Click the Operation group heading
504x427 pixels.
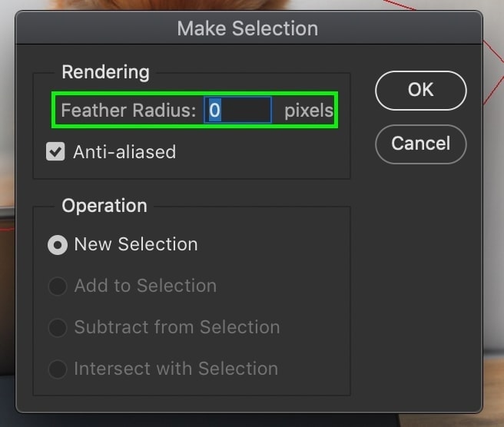click(104, 206)
